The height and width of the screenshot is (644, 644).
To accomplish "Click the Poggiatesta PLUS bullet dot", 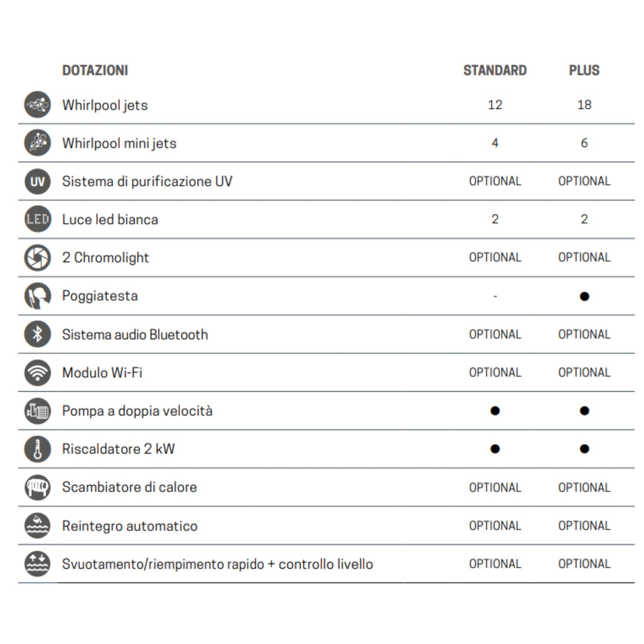I will click(x=584, y=296).
